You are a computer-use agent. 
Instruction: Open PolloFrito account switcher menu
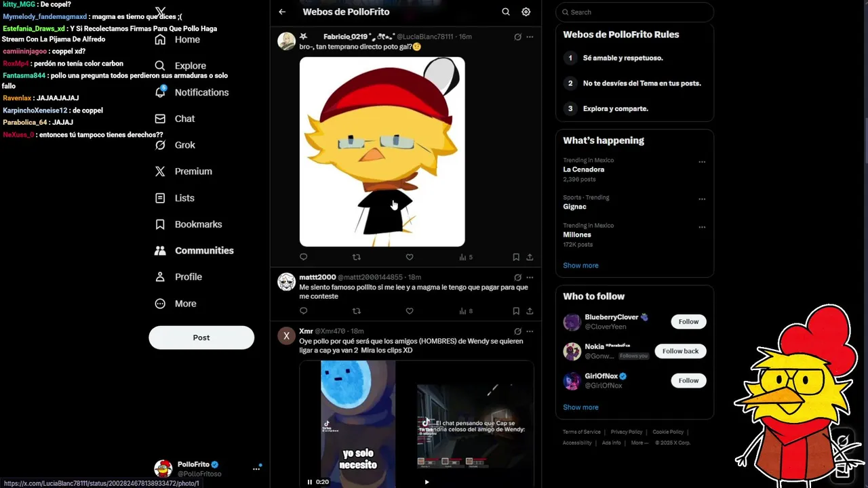pyautogui.click(x=256, y=468)
